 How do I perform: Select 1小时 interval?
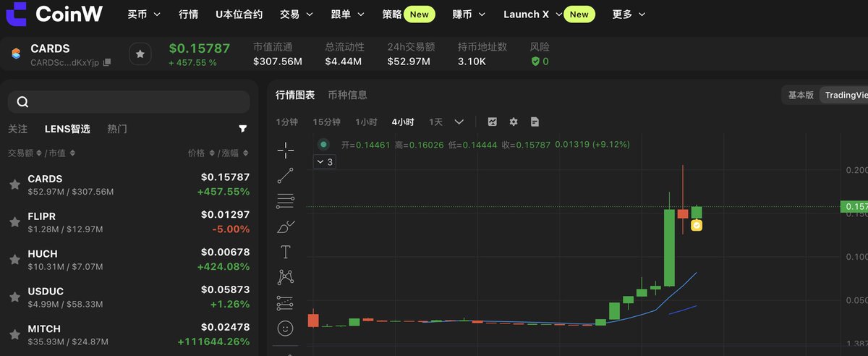[366, 122]
